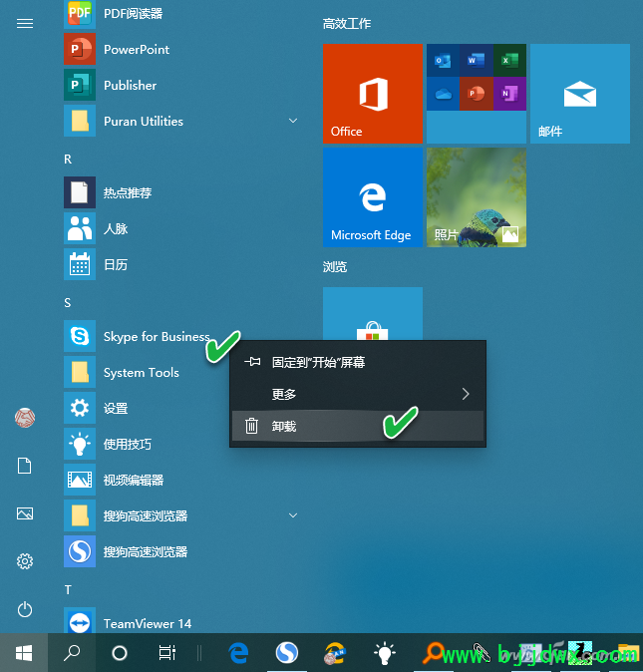This screenshot has width=643, height=672.
Task: Open Pictures from the Start sidebar
Action: pyautogui.click(x=24, y=513)
